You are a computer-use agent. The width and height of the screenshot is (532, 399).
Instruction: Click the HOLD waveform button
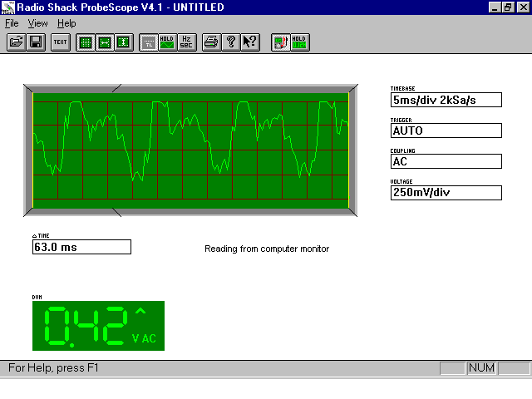pos(167,42)
